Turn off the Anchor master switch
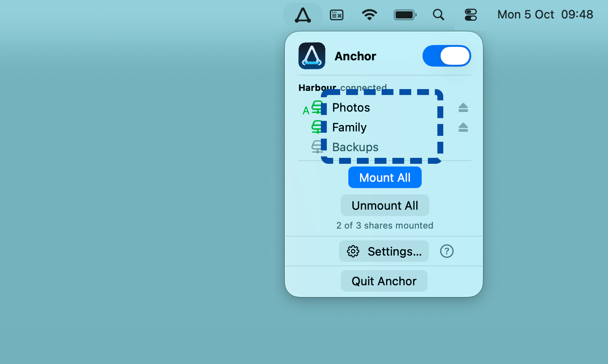This screenshot has height=364, width=608. click(x=447, y=56)
